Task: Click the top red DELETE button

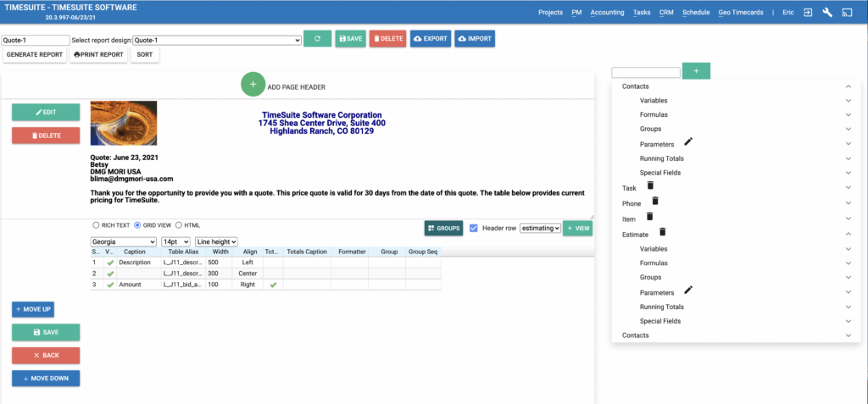Action: point(387,39)
